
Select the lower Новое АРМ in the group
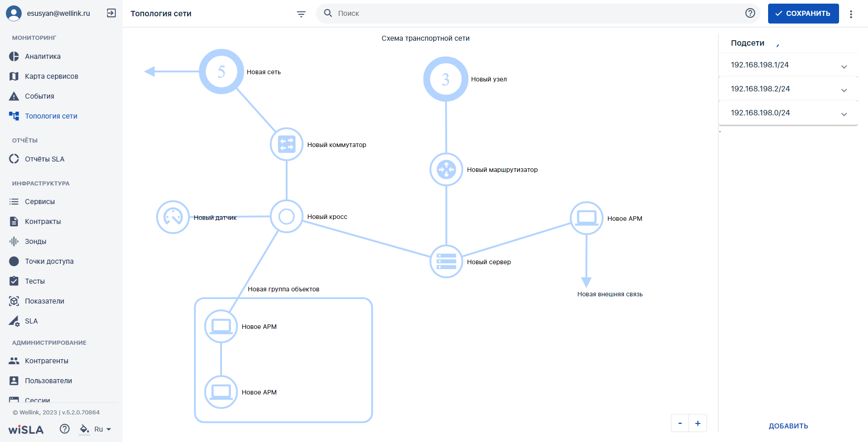point(221,392)
